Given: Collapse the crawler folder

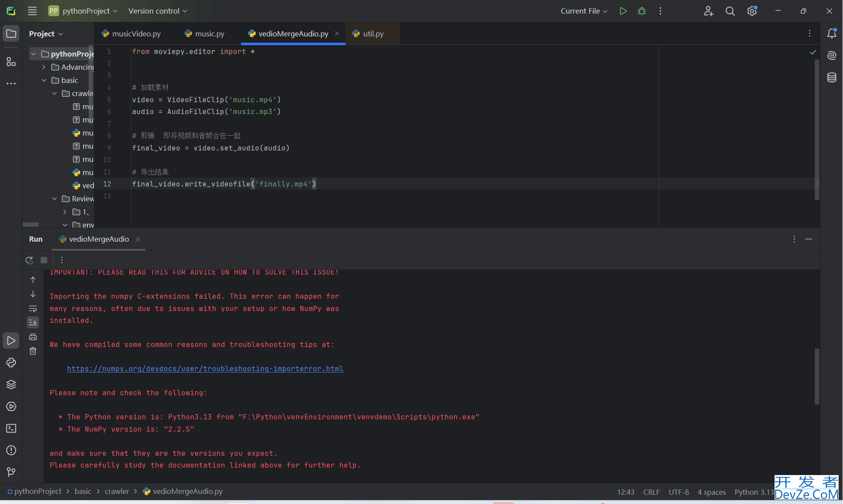Looking at the screenshot, I should [54, 93].
